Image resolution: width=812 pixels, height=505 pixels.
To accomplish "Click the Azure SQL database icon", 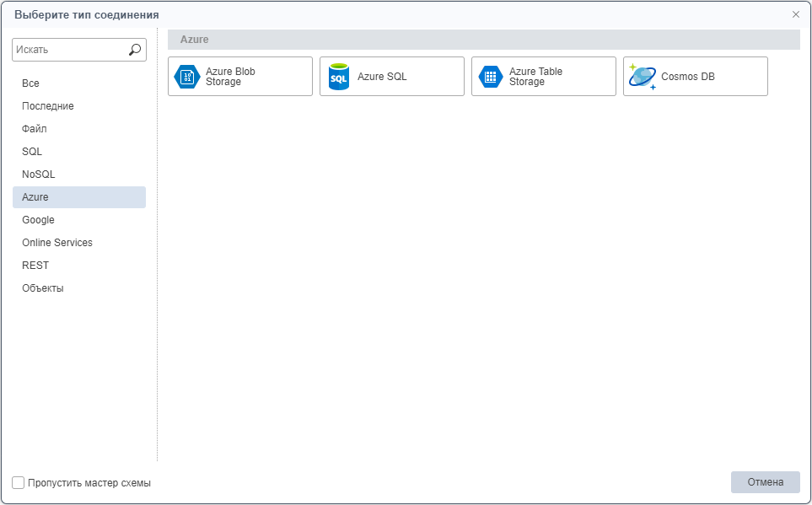I will pos(339,77).
